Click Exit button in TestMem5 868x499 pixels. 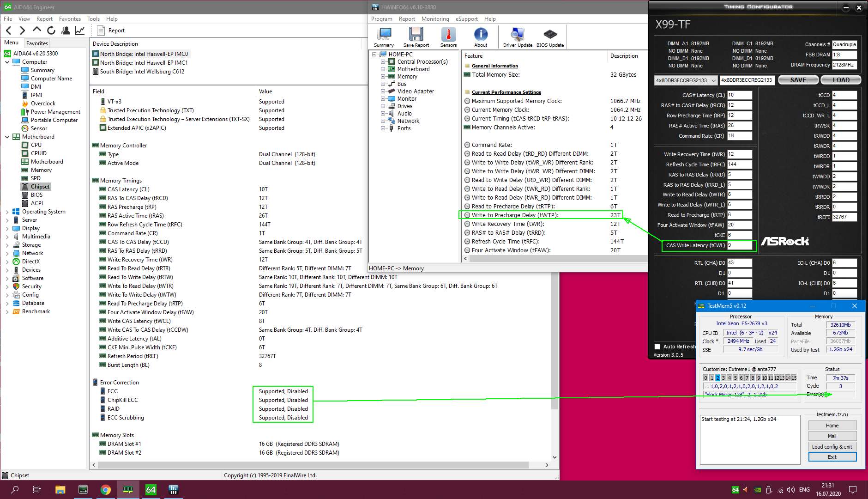tap(832, 457)
